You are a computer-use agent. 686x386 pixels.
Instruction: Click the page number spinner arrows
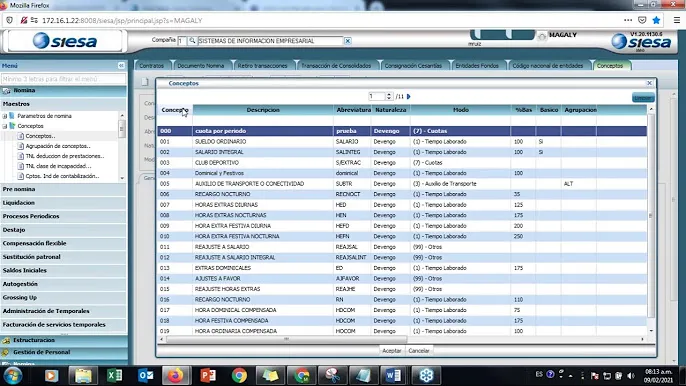click(x=388, y=96)
